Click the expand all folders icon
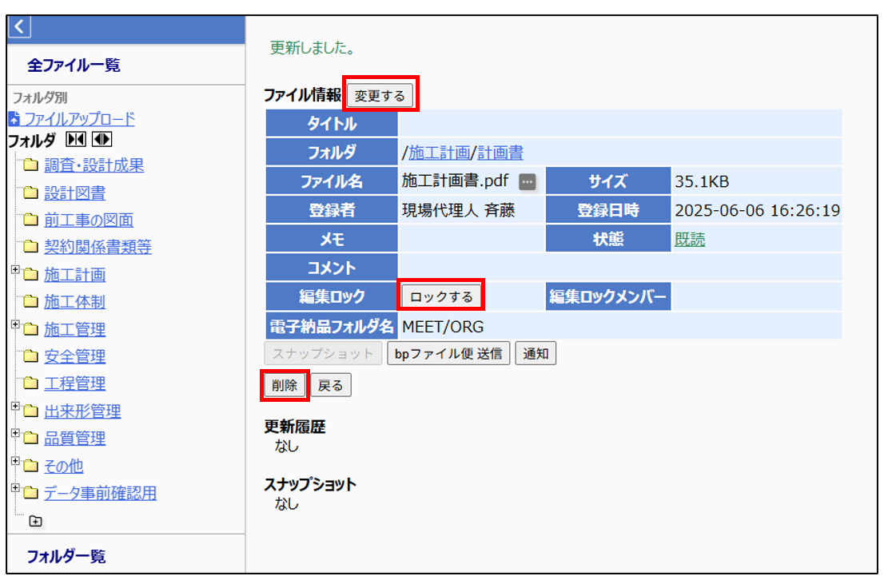This screenshot has width=892, height=588. point(102,141)
